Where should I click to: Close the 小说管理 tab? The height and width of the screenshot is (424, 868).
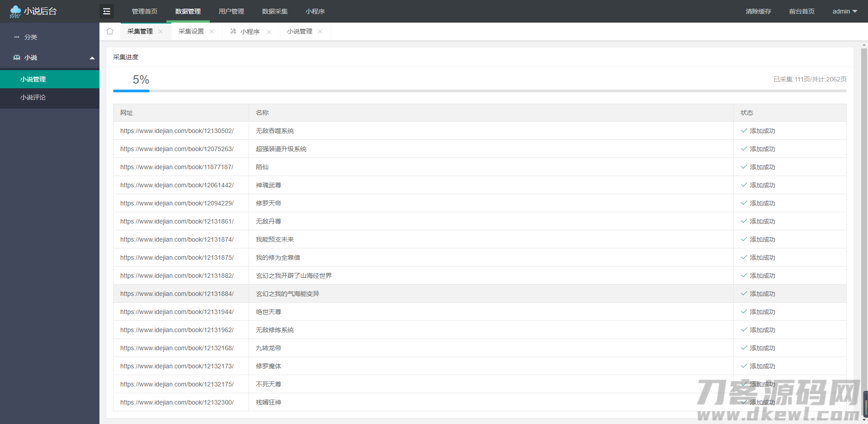tap(320, 32)
